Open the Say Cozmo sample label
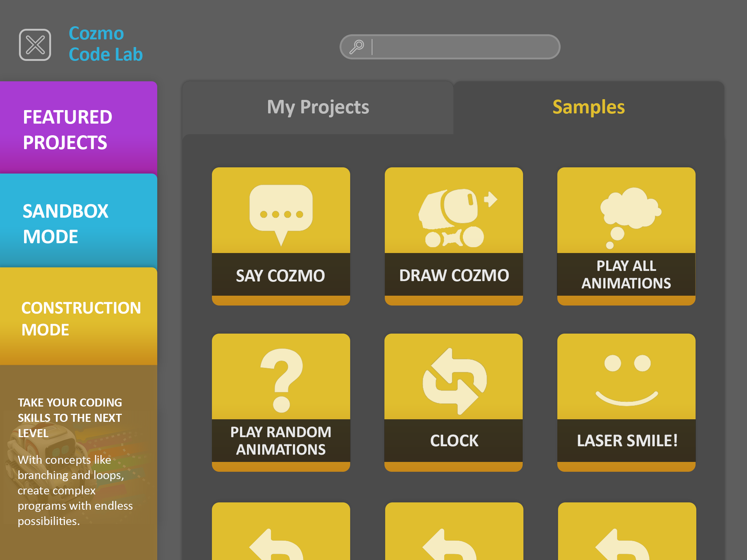This screenshot has width=747, height=560. coord(281,275)
